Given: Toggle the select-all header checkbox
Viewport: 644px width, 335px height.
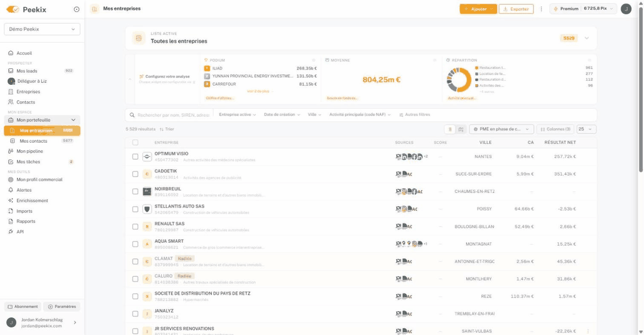Looking at the screenshot, I should (135, 142).
